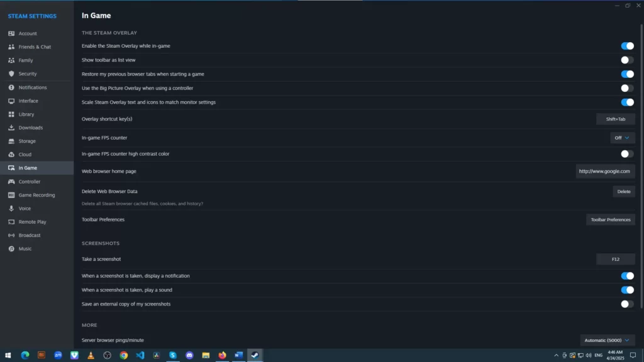
Task: Open the Server browser pings/minute dropdown
Action: 607,340
